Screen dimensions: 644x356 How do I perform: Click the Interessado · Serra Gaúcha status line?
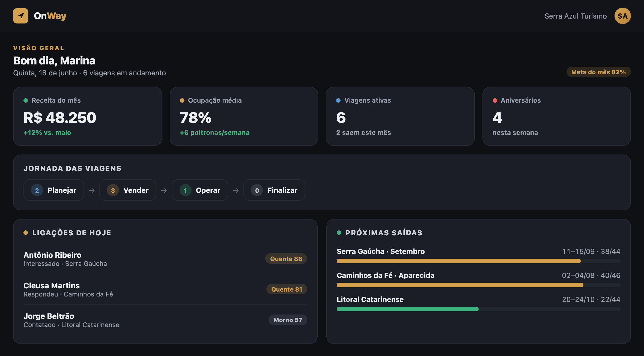tap(65, 264)
